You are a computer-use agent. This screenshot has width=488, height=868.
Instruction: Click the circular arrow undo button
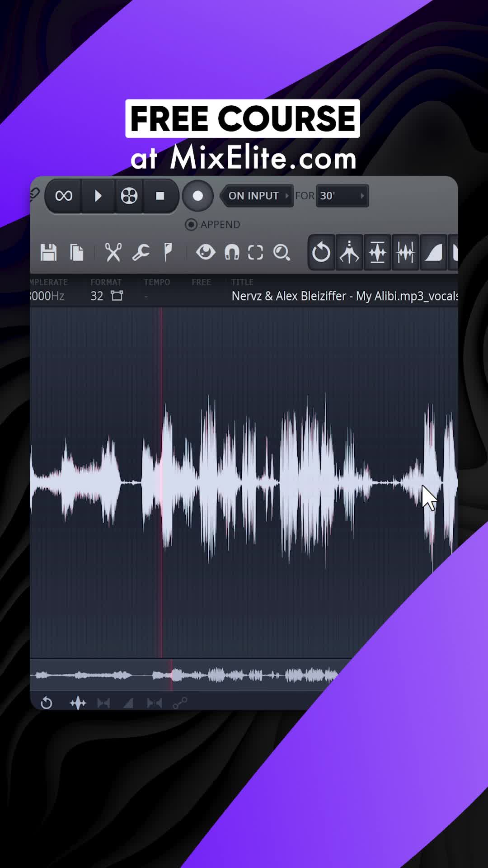(321, 252)
